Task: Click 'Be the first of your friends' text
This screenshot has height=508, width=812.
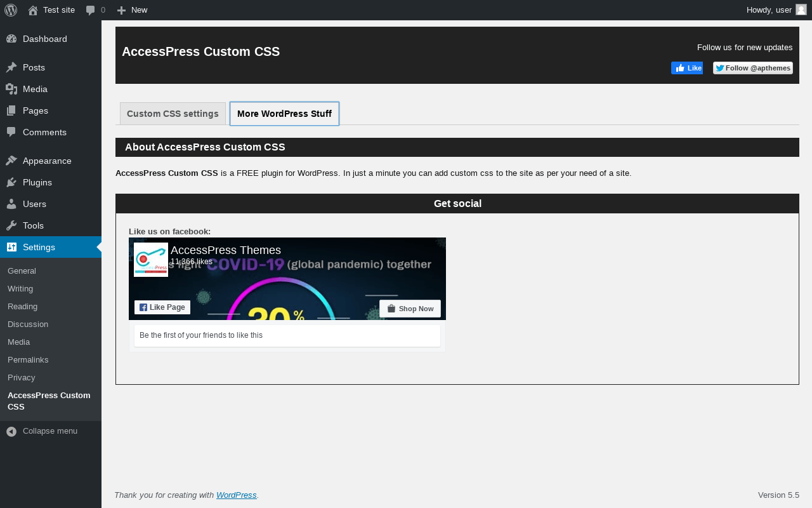Action: tap(201, 335)
